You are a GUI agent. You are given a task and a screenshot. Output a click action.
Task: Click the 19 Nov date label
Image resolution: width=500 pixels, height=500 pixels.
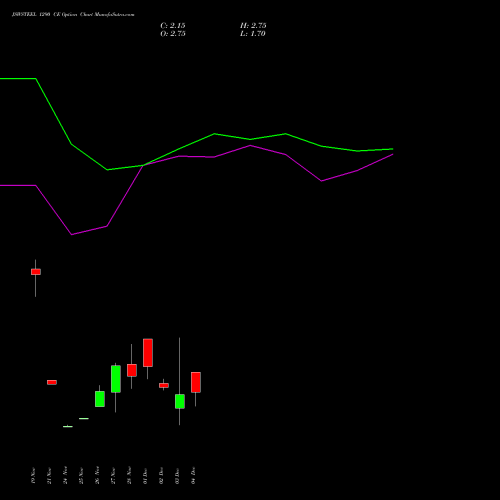tap(33, 475)
